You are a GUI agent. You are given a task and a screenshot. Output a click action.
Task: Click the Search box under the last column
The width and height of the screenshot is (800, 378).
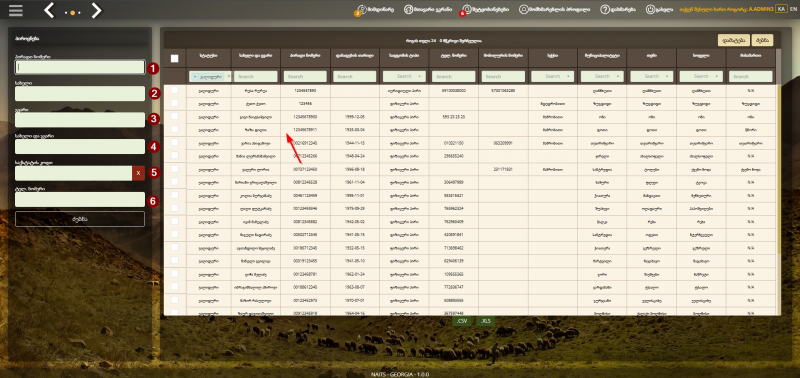coord(751,76)
